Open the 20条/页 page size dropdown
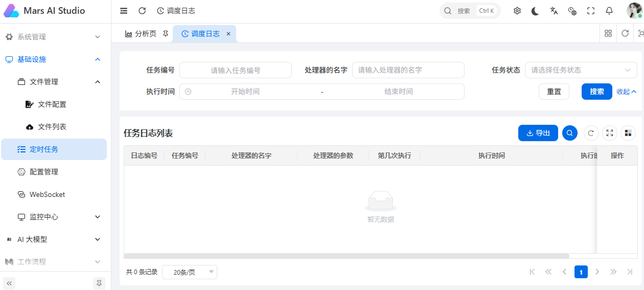 [x=190, y=272]
